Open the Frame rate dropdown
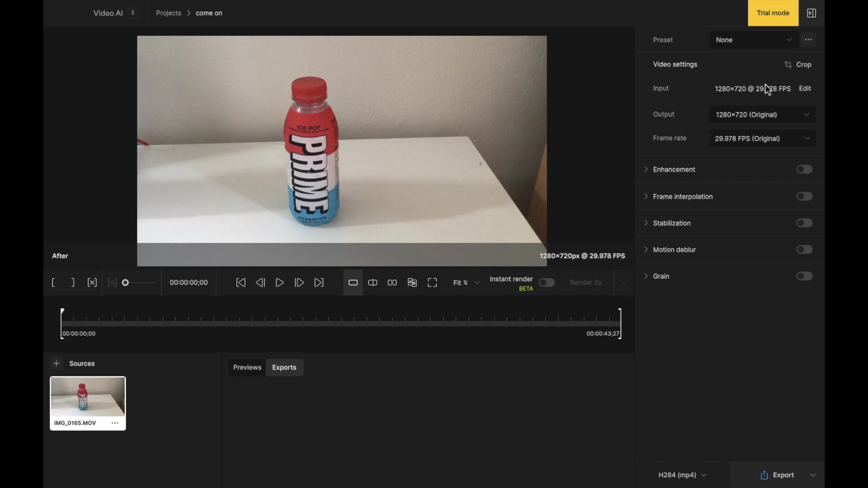The height and width of the screenshot is (488, 868). [x=762, y=138]
